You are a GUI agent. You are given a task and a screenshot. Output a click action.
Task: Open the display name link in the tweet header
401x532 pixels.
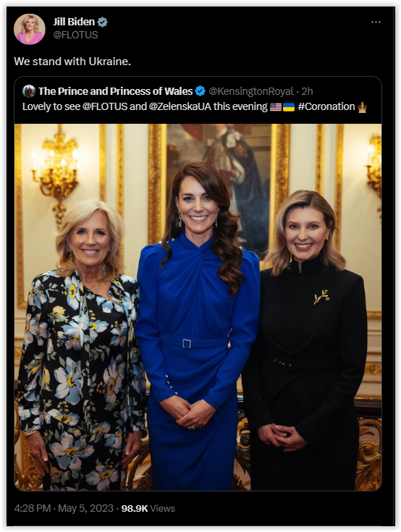[x=74, y=22]
